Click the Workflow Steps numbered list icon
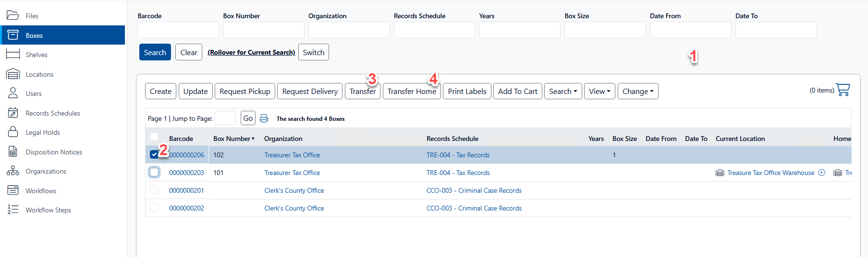 pyautogui.click(x=13, y=210)
